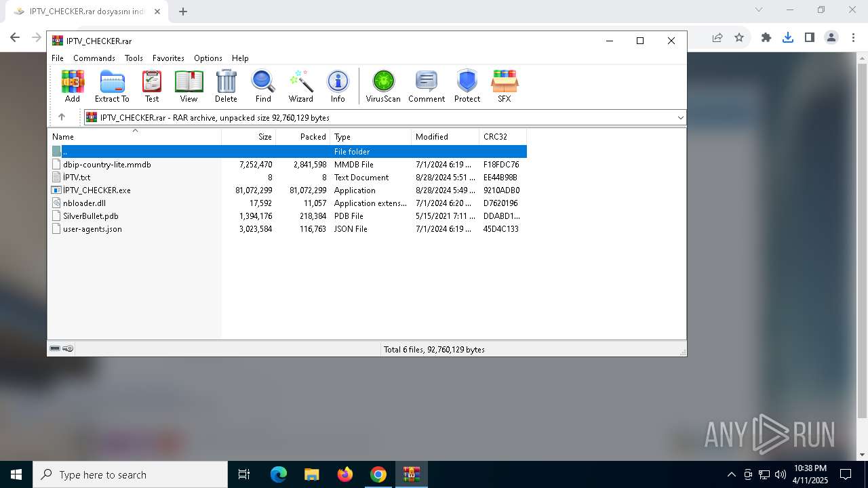
Task: Sort by CRC32 column header
Action: [x=502, y=137]
